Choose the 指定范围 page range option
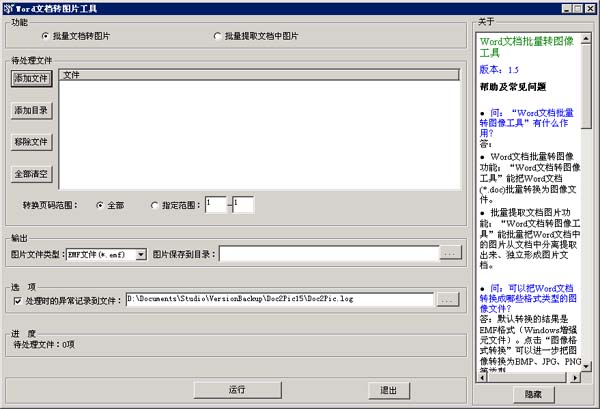 tap(155, 205)
